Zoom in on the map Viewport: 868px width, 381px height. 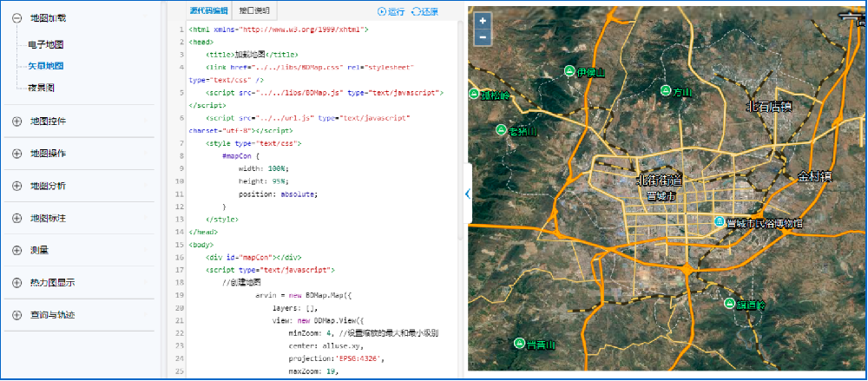click(483, 21)
